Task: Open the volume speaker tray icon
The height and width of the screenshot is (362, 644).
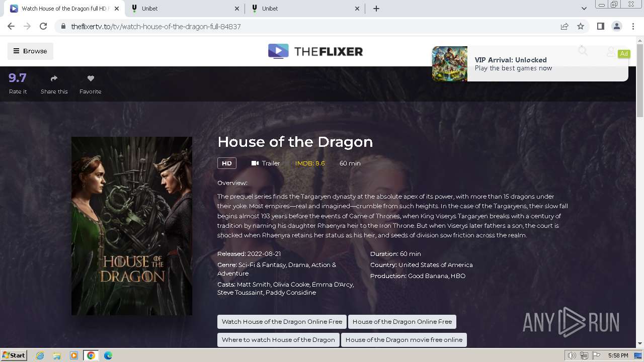Action: 572,355
